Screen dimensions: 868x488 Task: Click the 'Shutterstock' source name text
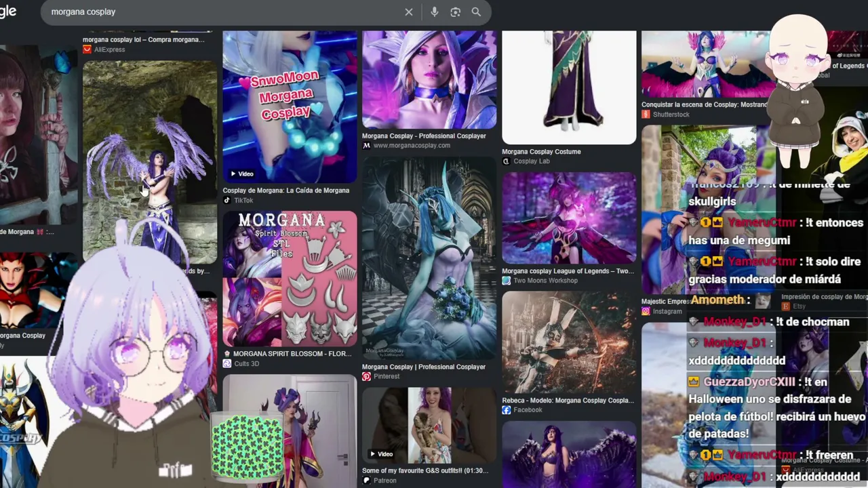(671, 115)
